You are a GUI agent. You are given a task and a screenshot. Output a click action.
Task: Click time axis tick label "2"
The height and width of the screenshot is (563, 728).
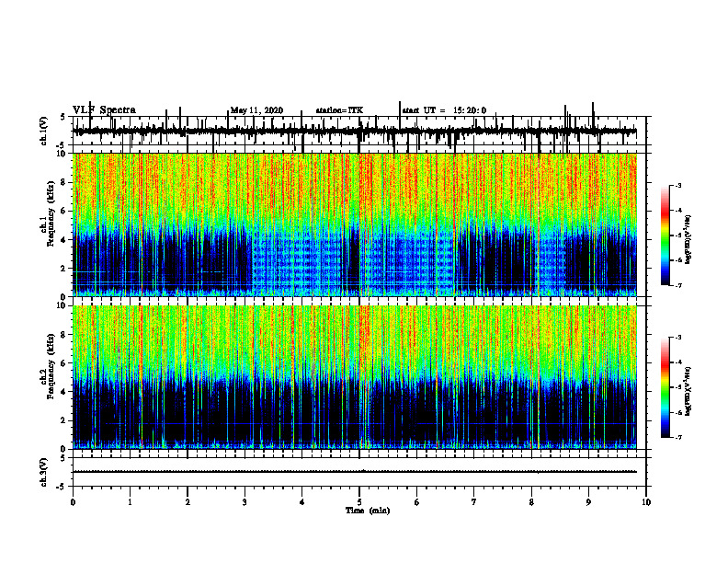point(188,502)
